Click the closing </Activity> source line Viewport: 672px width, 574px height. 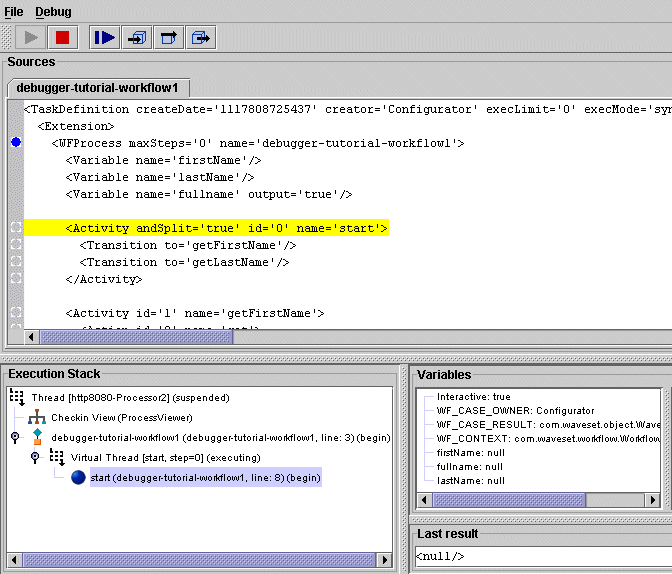(x=104, y=279)
